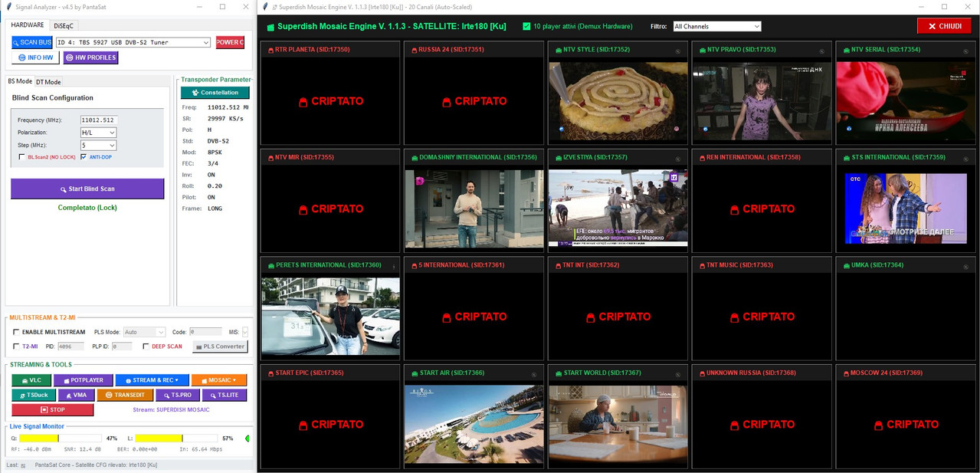Click the red lock icon of START EPIC

(x=269, y=373)
